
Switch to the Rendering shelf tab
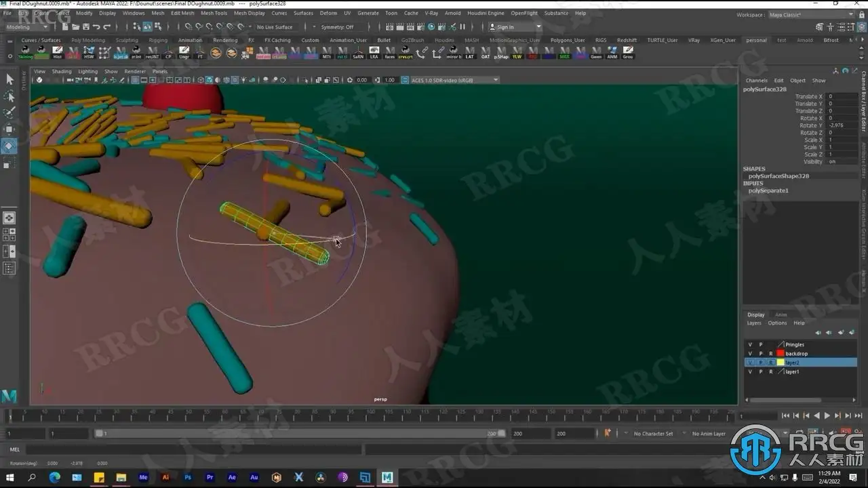[225, 40]
